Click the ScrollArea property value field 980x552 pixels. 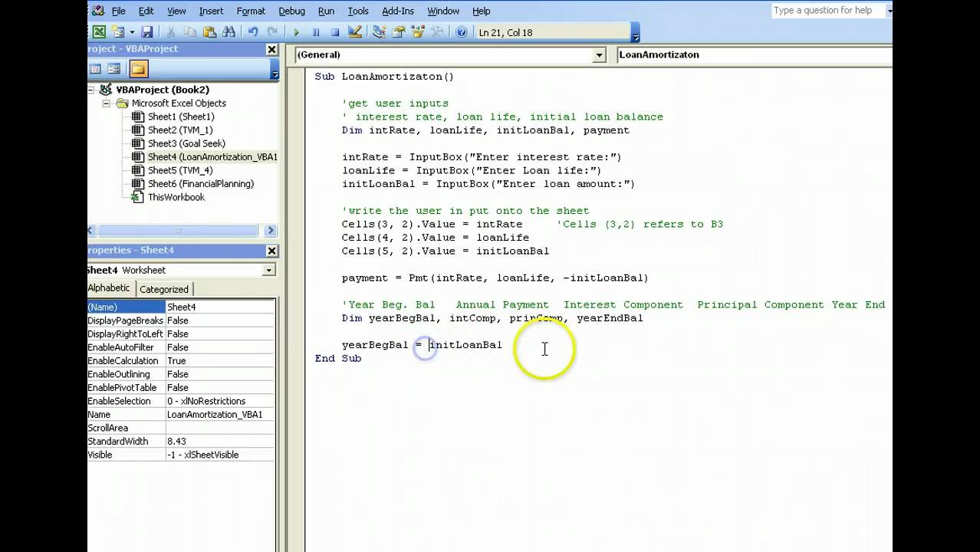point(220,428)
